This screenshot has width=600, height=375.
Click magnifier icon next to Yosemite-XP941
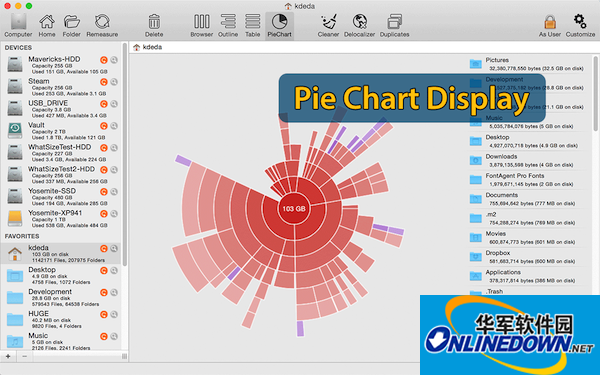pyautogui.click(x=114, y=214)
